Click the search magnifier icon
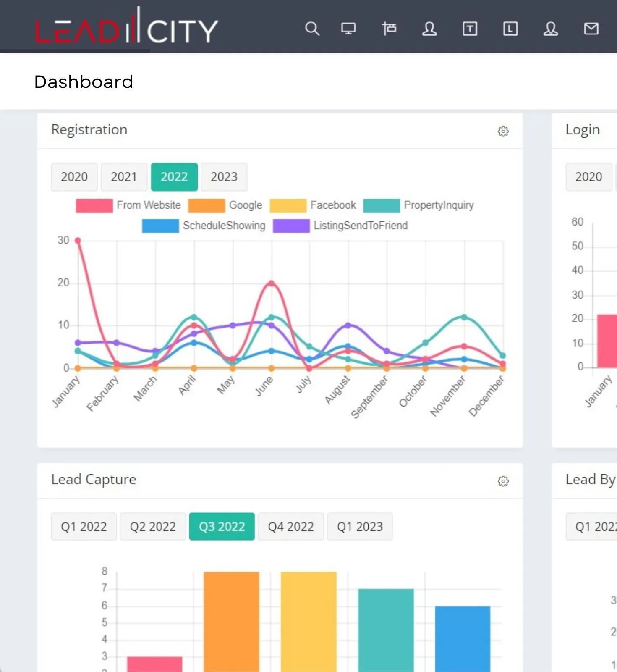Viewport: 617px width, 672px height. [x=312, y=29]
